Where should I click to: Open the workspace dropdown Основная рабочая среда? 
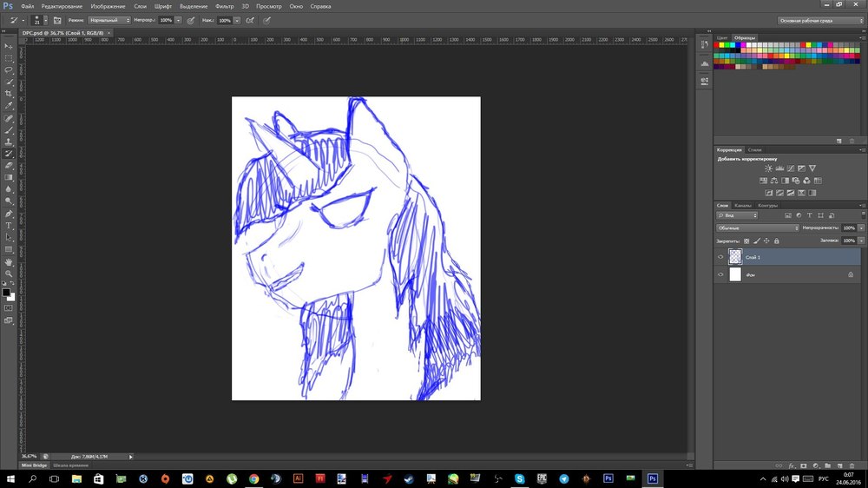pyautogui.click(x=820, y=21)
